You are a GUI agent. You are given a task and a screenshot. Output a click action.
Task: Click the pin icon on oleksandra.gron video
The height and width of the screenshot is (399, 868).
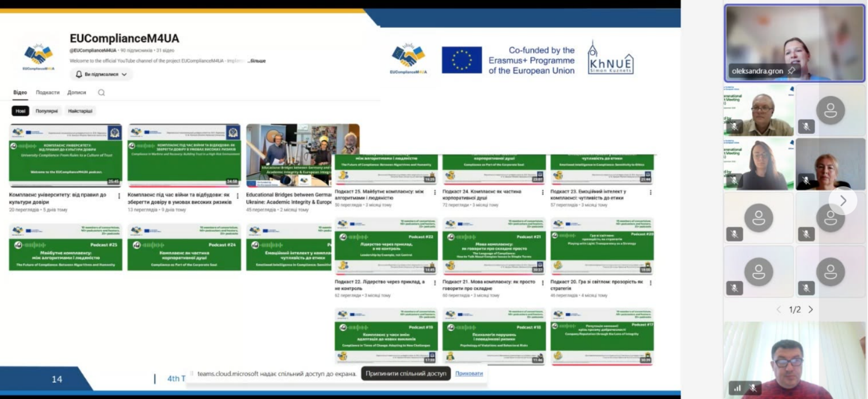pyautogui.click(x=791, y=71)
